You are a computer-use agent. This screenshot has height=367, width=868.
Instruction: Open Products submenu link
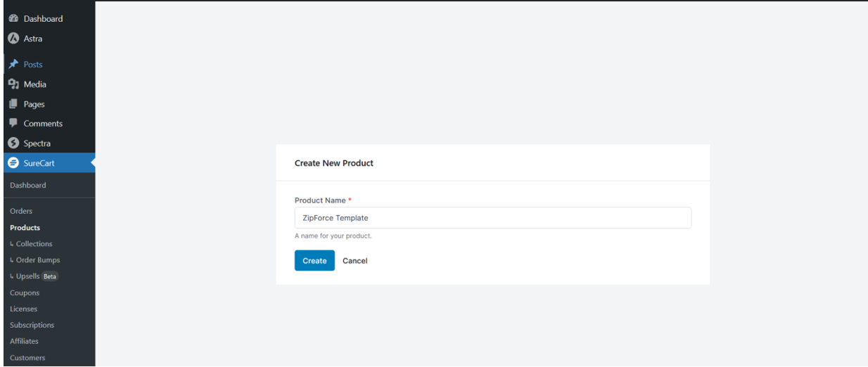point(25,228)
